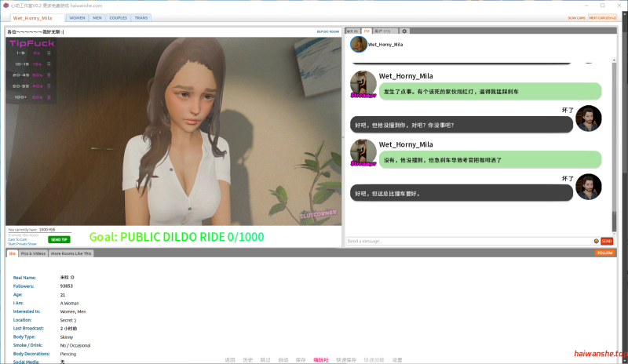Click the green message about the red light
The height and width of the screenshot is (364, 628).
click(x=490, y=92)
